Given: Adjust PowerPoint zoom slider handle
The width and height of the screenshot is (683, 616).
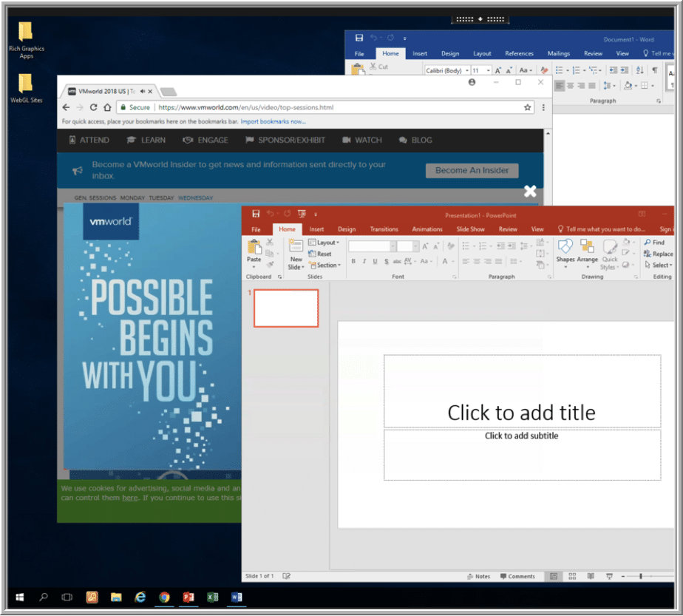Looking at the screenshot, I should [640, 576].
